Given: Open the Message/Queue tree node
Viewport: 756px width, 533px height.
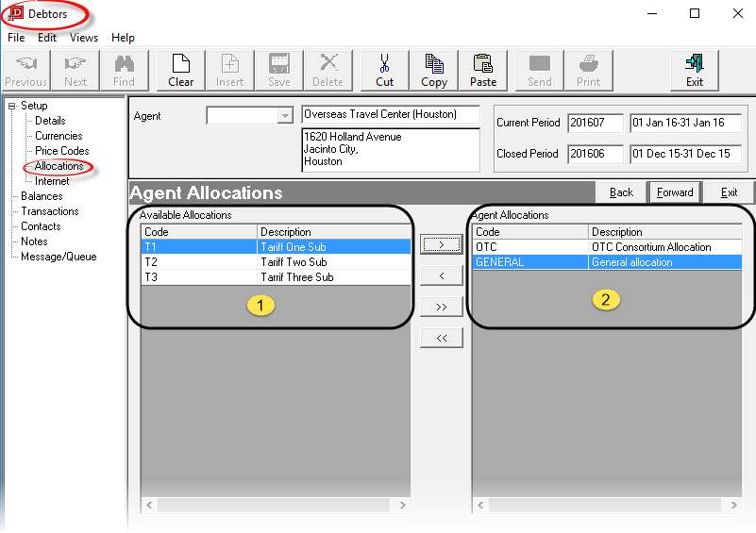Looking at the screenshot, I should coord(59,257).
